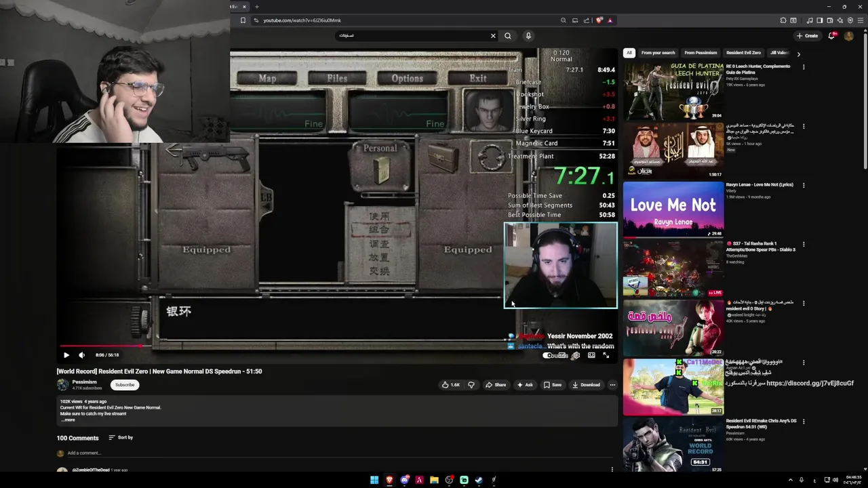Open volume control in system tray
The image size is (868, 488).
[x=835, y=480]
